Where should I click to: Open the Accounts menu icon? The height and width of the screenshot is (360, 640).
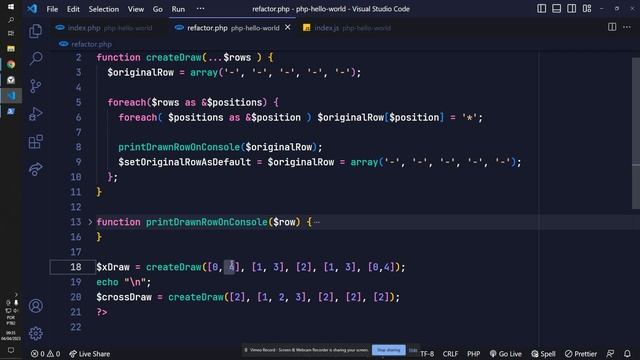coord(36,306)
